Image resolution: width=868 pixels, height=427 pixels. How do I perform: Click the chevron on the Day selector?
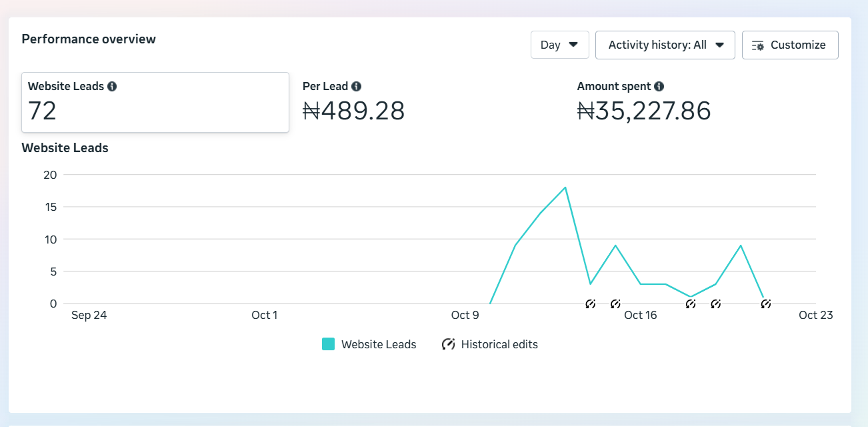pyautogui.click(x=575, y=44)
